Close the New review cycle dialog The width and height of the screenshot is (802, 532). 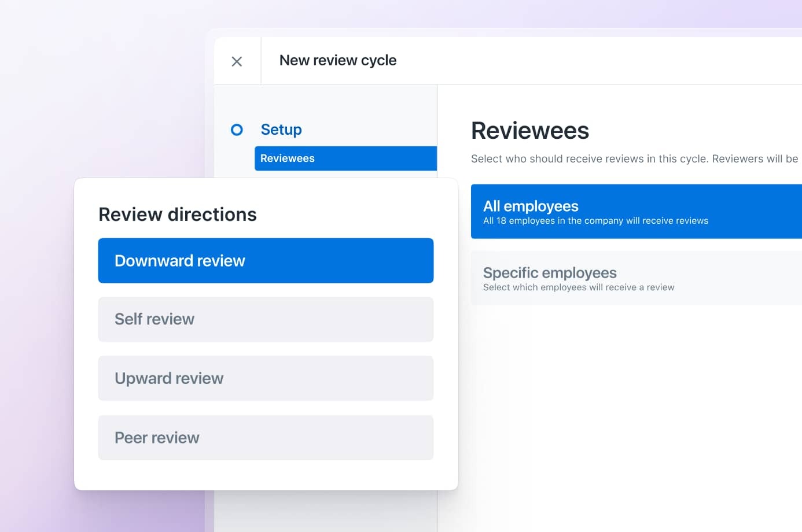(237, 61)
